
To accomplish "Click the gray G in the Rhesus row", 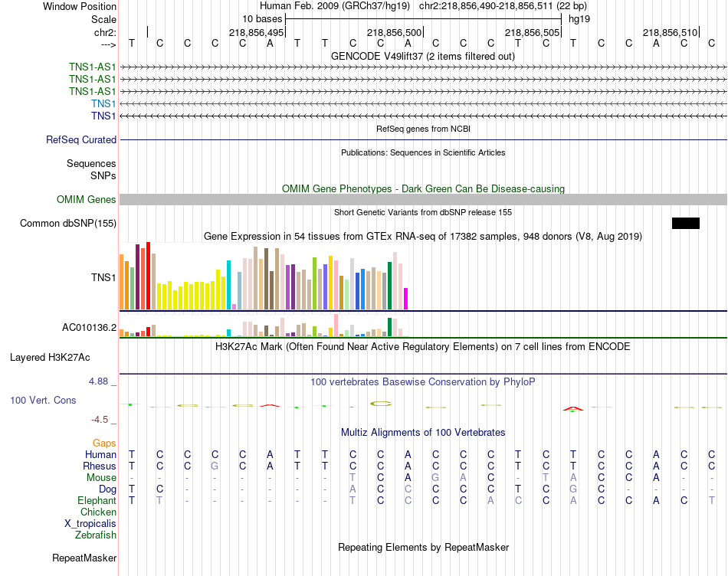I will pos(215,466).
